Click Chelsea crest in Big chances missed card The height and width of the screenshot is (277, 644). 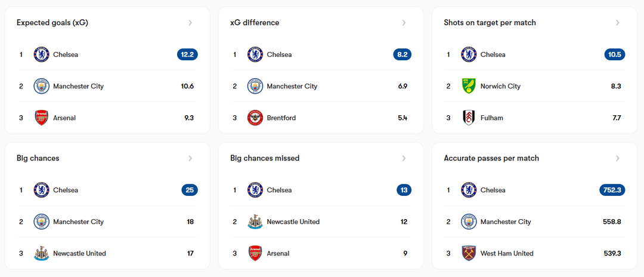coord(255,190)
